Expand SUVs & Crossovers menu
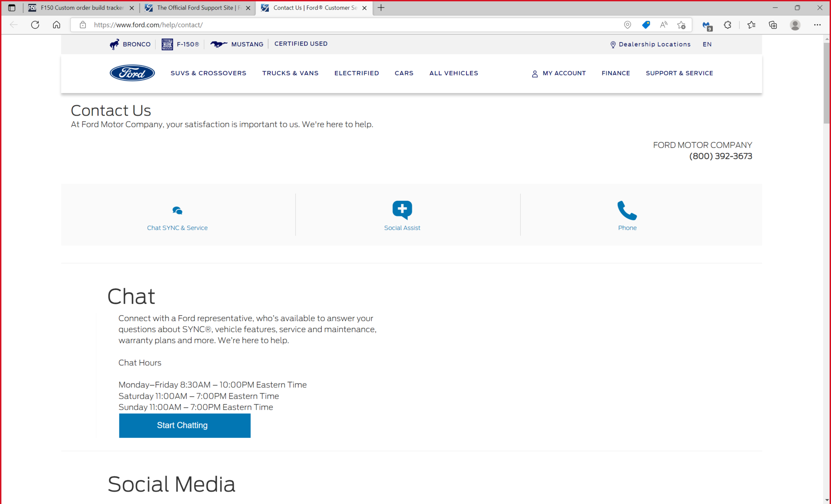Screen dimensions: 831x504 (208, 73)
